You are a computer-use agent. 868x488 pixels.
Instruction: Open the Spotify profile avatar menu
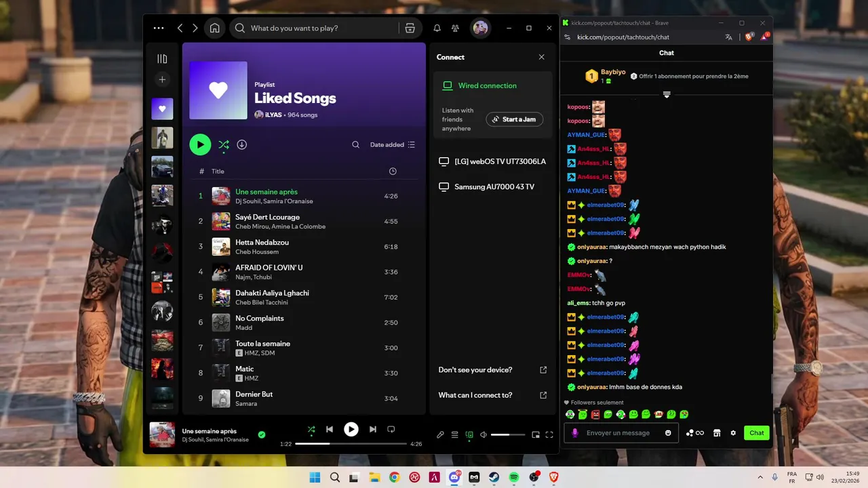tap(480, 28)
